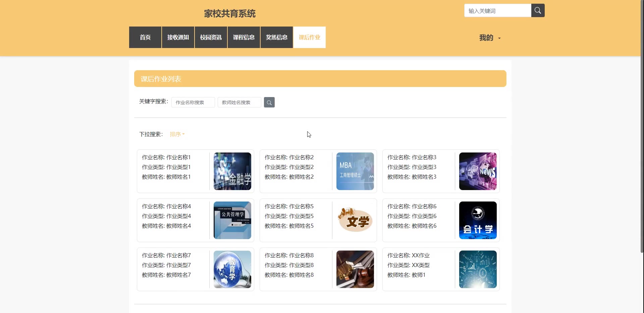Click the text 作业名称: 作业名称8

click(x=289, y=255)
